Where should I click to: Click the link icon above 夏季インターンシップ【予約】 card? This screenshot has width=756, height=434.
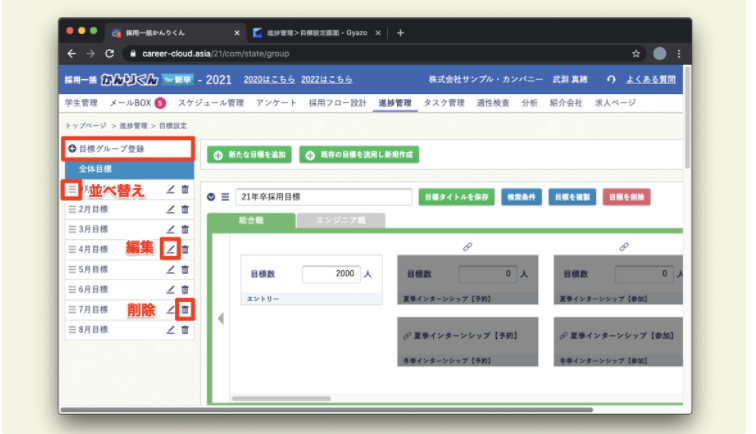(467, 246)
